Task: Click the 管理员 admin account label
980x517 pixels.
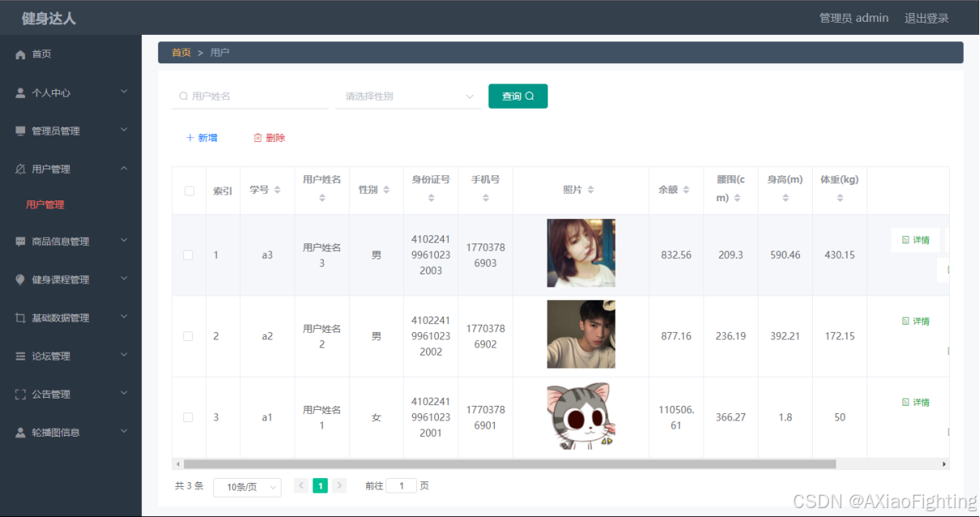Action: pos(853,18)
